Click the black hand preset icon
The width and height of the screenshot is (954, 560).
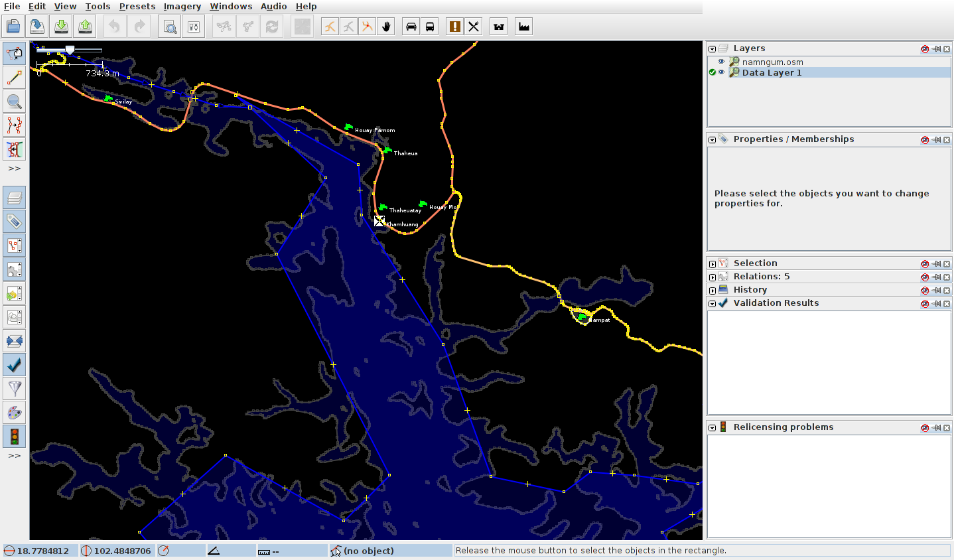tap(385, 27)
